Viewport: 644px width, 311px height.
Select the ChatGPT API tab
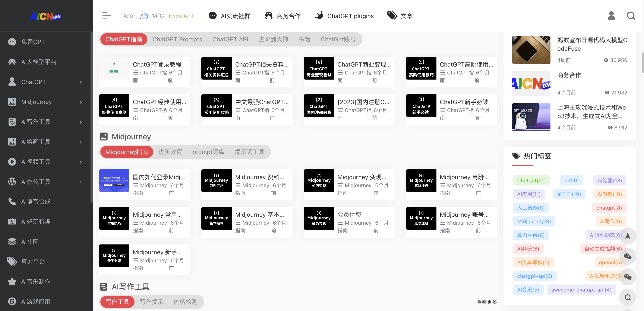230,39
